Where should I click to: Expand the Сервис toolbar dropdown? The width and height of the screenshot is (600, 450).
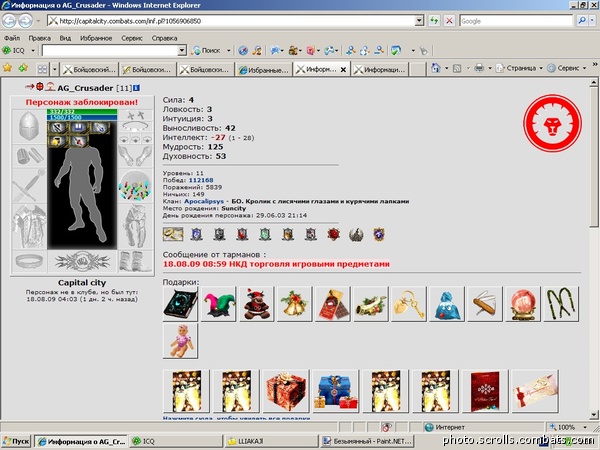(x=584, y=68)
